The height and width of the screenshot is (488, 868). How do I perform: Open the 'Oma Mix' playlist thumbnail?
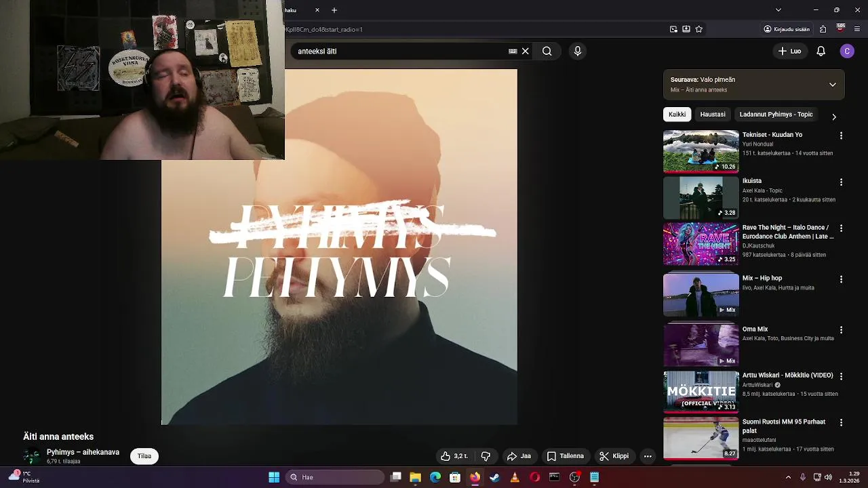[x=701, y=345]
